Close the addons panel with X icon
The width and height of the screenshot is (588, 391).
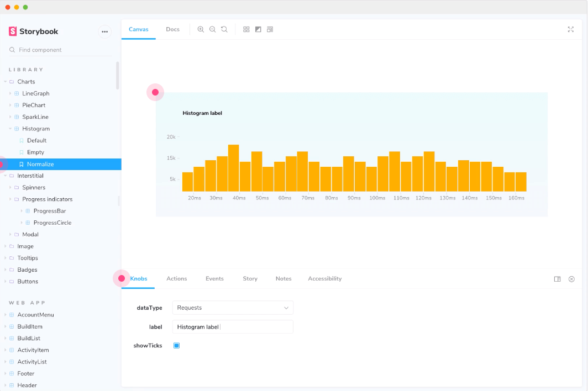pyautogui.click(x=571, y=279)
